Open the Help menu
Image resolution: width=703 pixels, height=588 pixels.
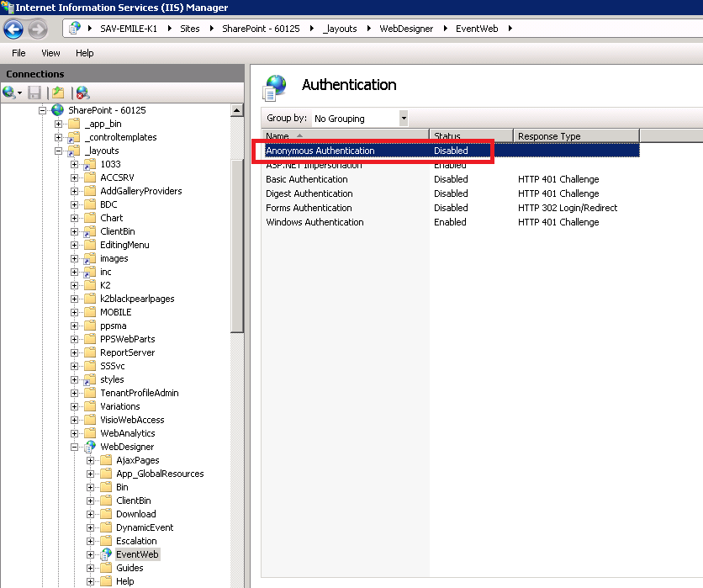[x=85, y=53]
